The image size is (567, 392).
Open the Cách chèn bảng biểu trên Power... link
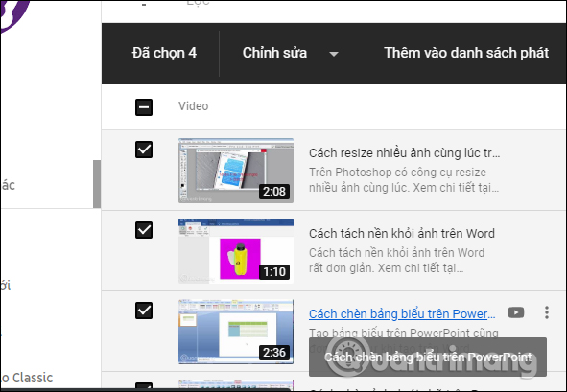click(x=402, y=313)
